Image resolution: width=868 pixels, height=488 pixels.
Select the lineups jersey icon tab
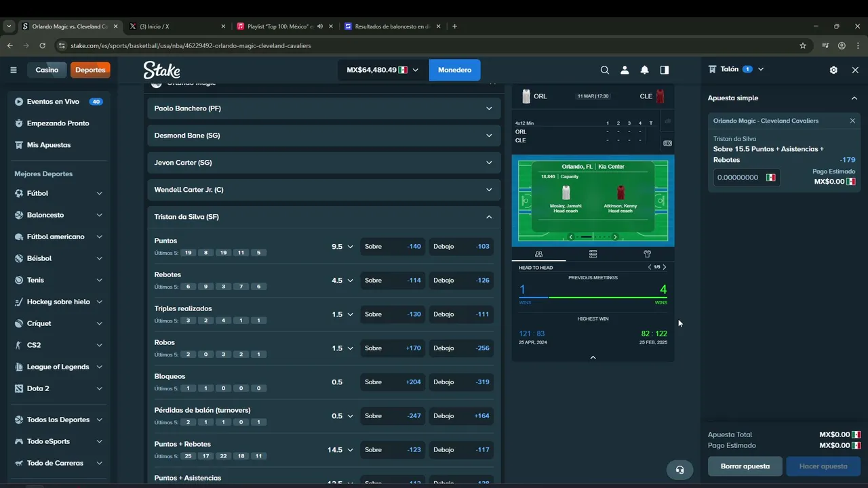647,254
